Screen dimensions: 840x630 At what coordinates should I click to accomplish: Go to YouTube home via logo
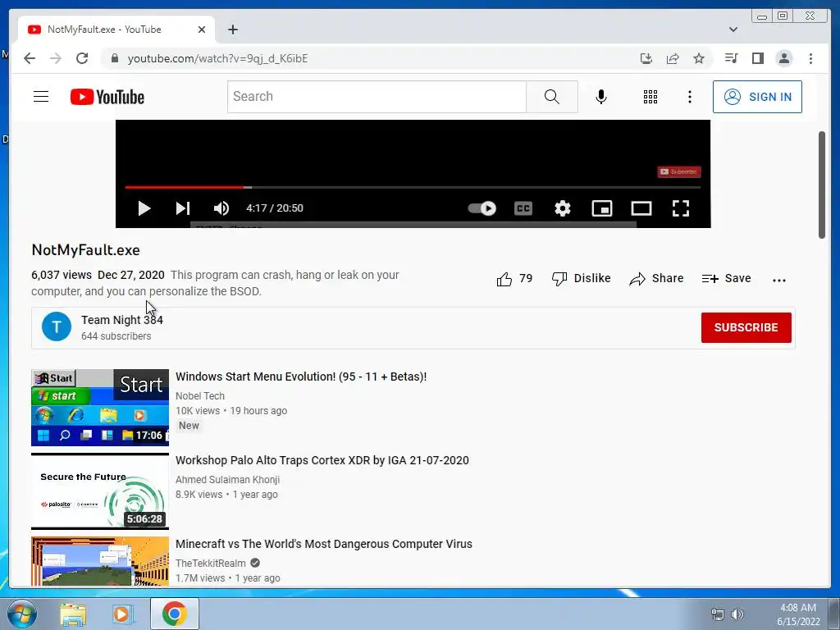point(107,97)
